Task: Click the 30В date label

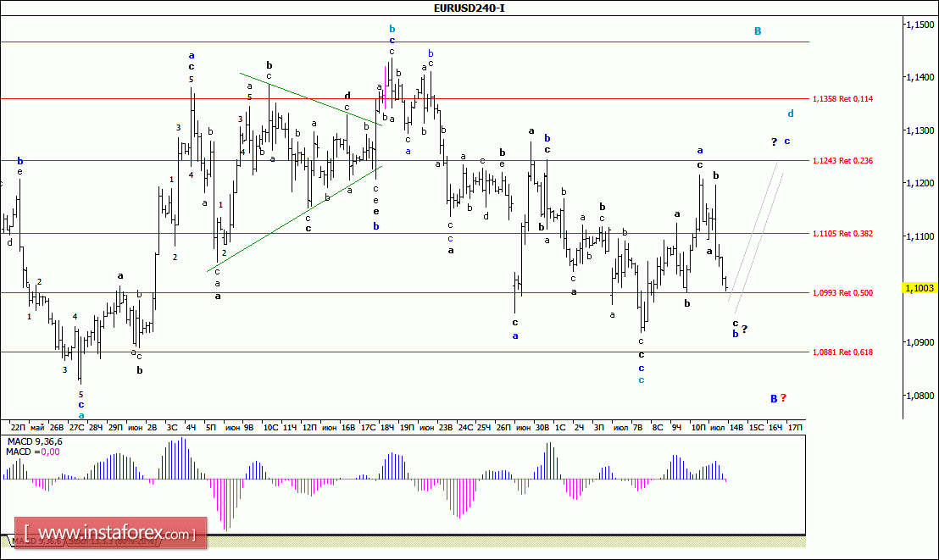Action: pos(542,427)
